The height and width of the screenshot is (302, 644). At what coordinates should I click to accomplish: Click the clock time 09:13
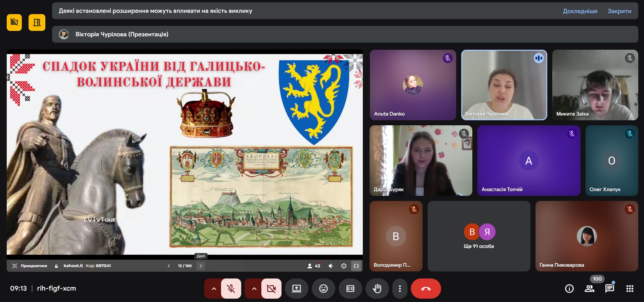pyautogui.click(x=18, y=288)
